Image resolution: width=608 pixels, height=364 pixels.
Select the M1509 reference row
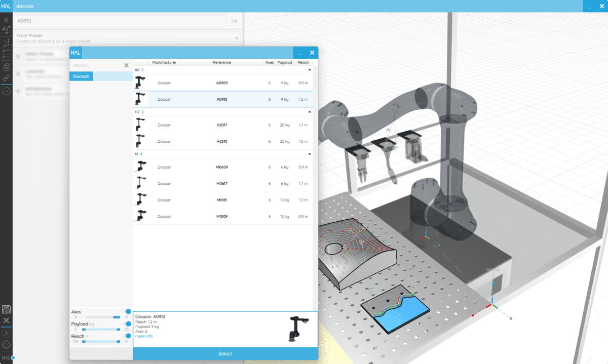(223, 216)
